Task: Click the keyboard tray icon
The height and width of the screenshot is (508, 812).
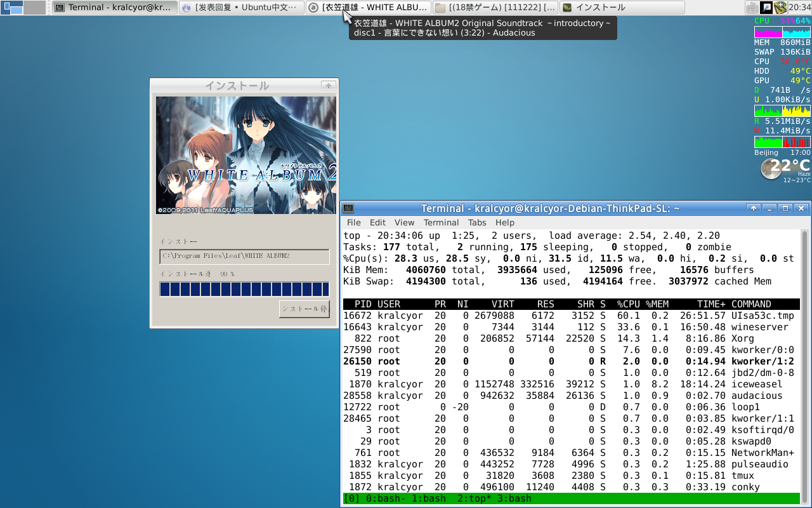Action: pyautogui.click(x=752, y=8)
